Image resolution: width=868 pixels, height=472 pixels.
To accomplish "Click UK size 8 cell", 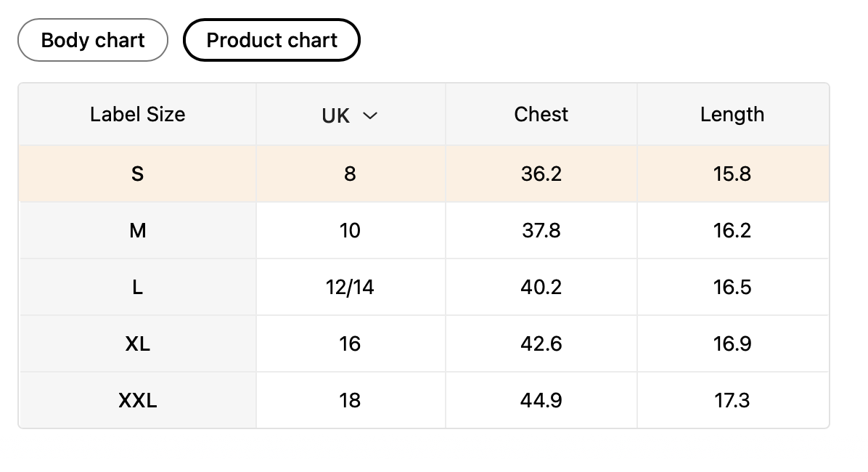I will pyautogui.click(x=350, y=174).
